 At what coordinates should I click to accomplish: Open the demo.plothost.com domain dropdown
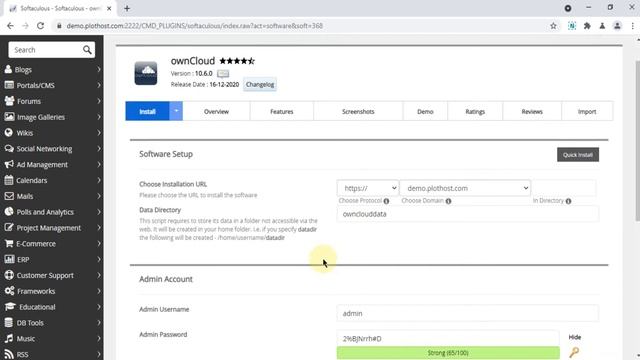pos(465,188)
